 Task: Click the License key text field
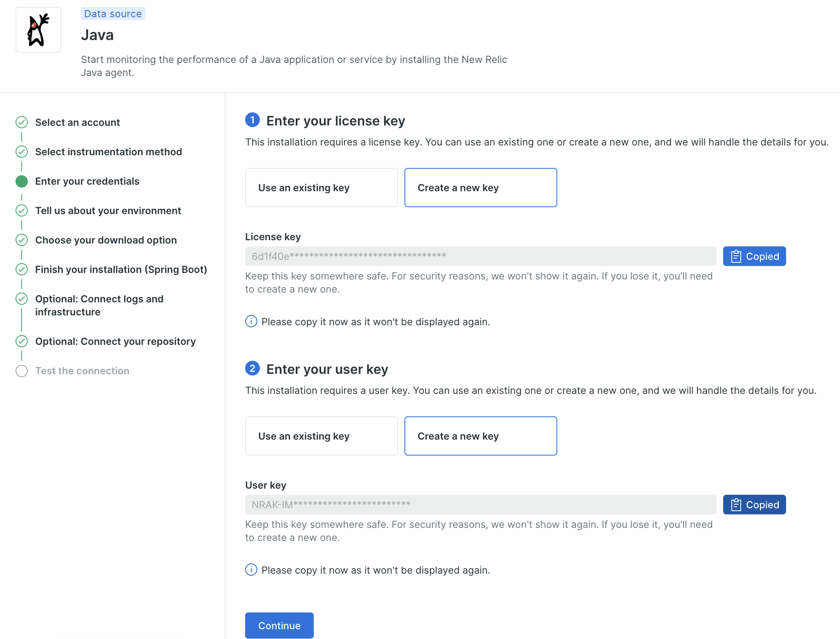(480, 256)
